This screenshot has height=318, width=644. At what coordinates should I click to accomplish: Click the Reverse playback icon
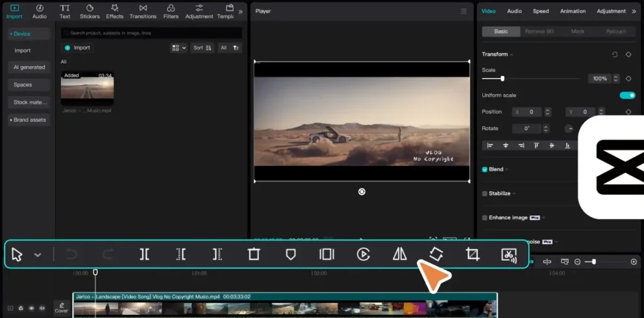point(363,255)
